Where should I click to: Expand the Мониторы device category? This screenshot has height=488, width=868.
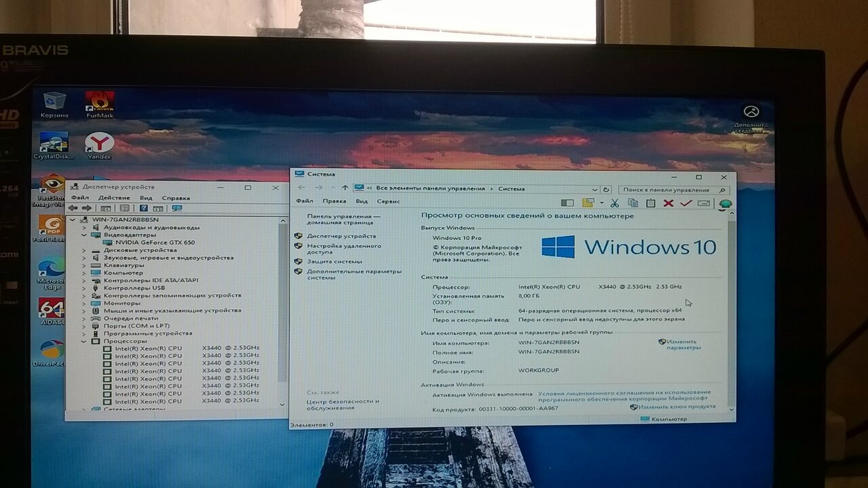click(84, 303)
